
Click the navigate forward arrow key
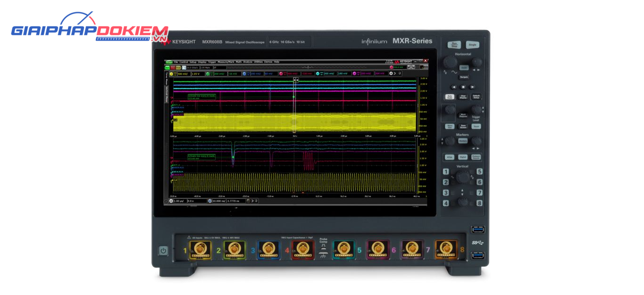click(x=472, y=87)
